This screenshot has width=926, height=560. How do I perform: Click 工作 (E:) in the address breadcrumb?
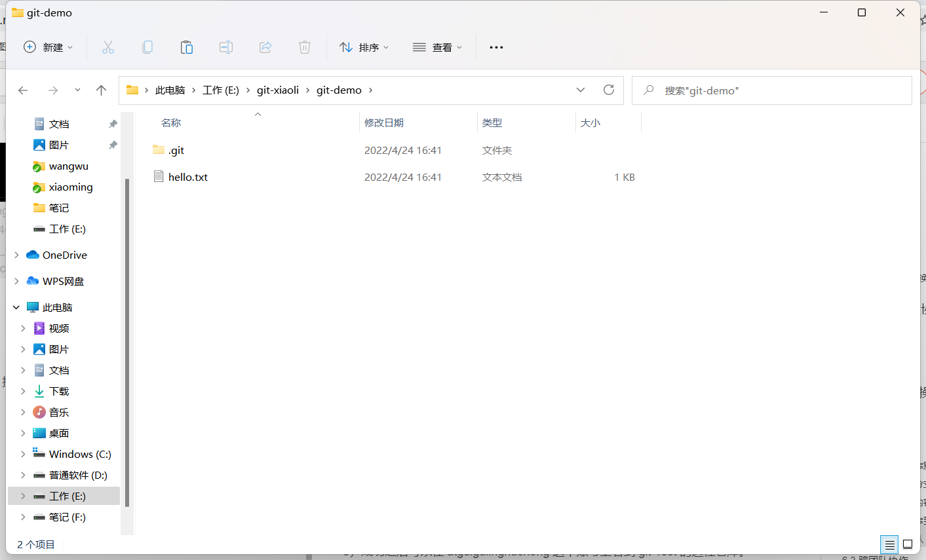pos(221,90)
